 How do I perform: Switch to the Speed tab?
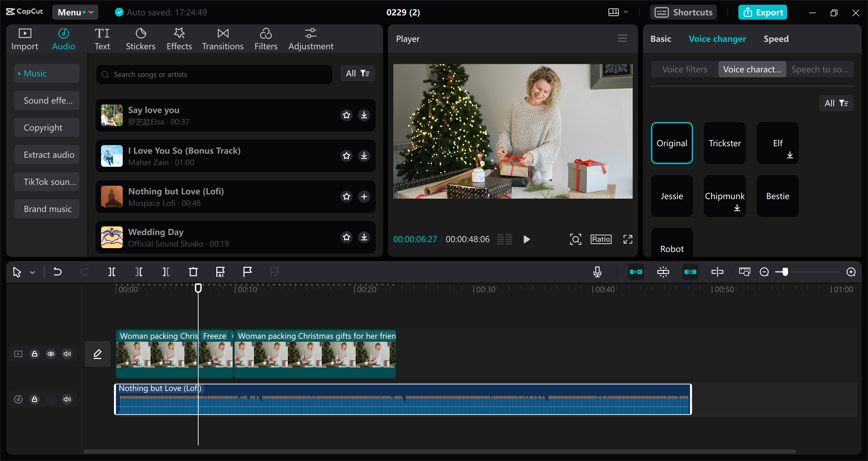(776, 39)
